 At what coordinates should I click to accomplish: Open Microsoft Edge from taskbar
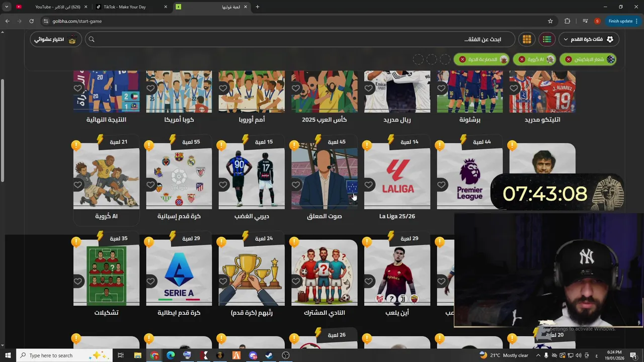click(x=171, y=355)
